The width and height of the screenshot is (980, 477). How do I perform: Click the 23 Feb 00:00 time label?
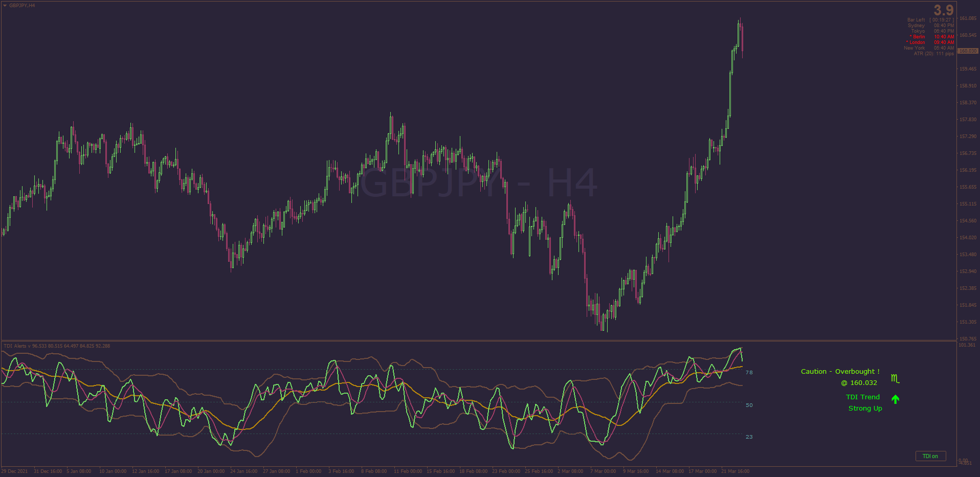pyautogui.click(x=506, y=471)
